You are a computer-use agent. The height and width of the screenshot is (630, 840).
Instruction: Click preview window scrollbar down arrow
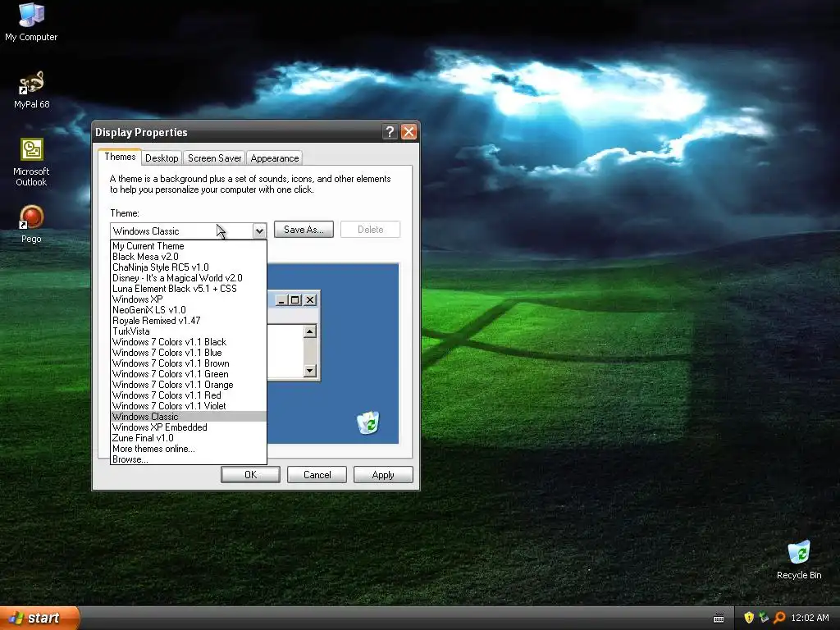[309, 371]
